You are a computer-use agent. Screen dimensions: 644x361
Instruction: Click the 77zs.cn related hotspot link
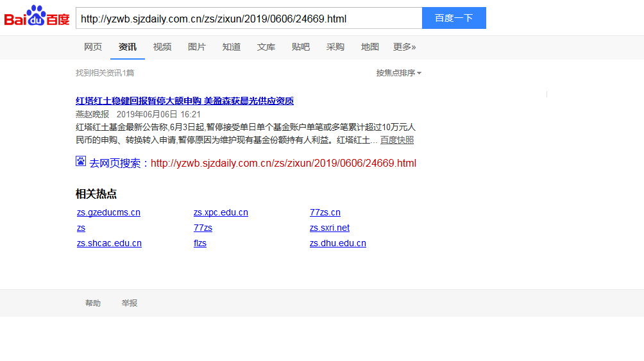(x=325, y=213)
